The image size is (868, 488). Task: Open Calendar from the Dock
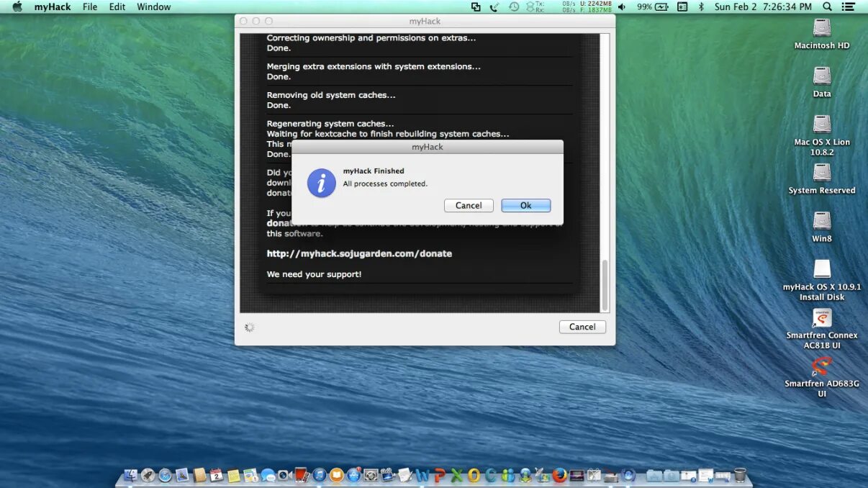point(217,475)
